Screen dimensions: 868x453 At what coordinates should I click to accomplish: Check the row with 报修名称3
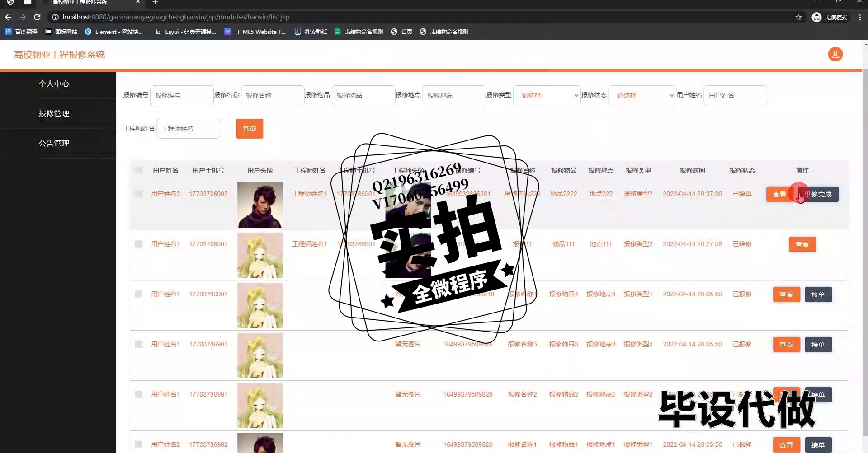point(139,344)
